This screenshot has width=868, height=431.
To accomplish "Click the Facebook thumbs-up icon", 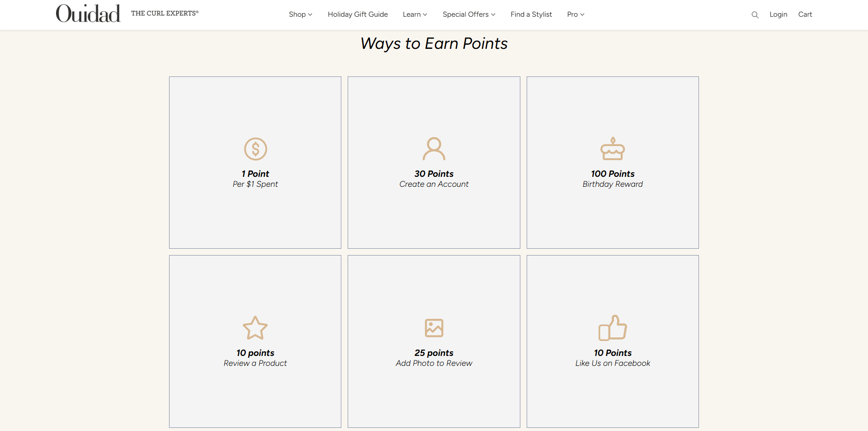I will coord(613,328).
